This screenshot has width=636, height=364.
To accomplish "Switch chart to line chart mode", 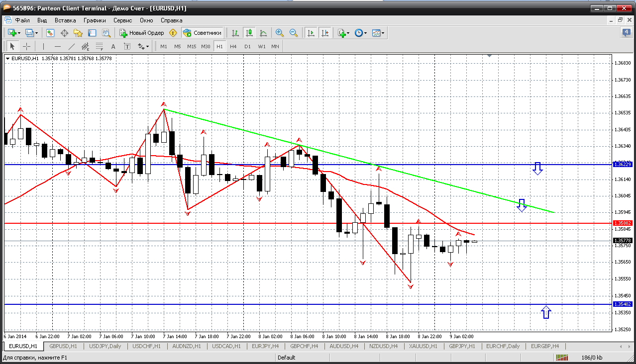I will (x=263, y=33).
